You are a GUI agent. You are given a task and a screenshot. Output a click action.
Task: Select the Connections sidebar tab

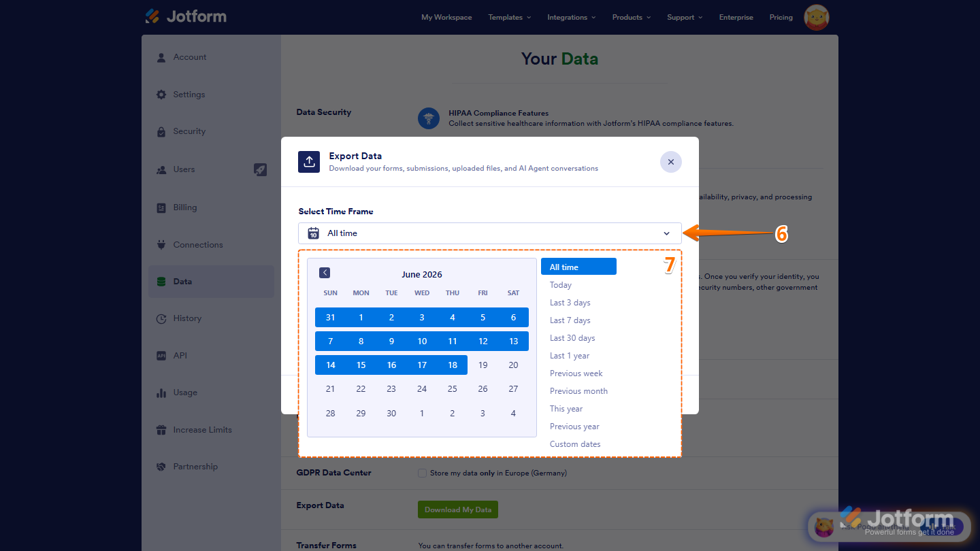pos(211,245)
